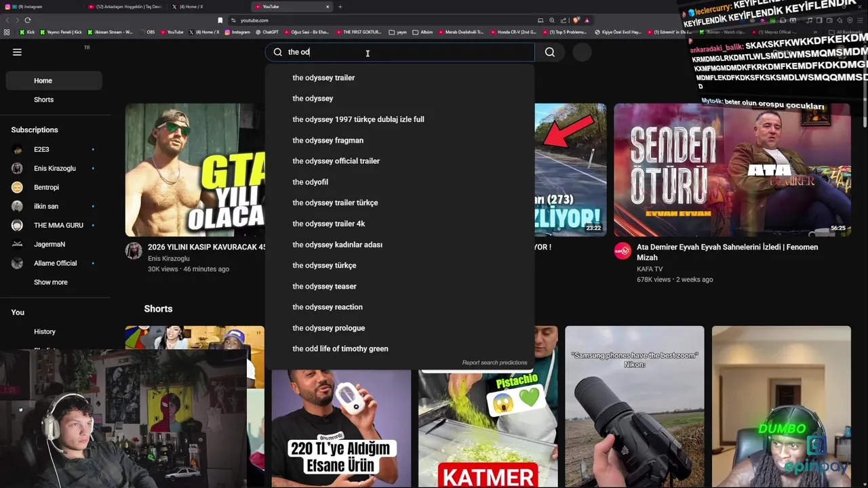Select 'the odyssey trailer türkçe' suggestion
Image resolution: width=868 pixels, height=488 pixels.
click(400, 203)
